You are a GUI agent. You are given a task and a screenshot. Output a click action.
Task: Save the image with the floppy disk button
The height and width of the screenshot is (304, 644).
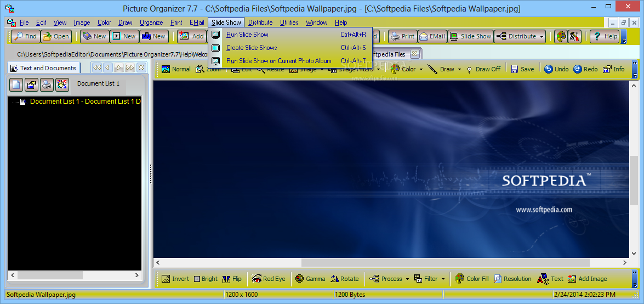(x=522, y=69)
